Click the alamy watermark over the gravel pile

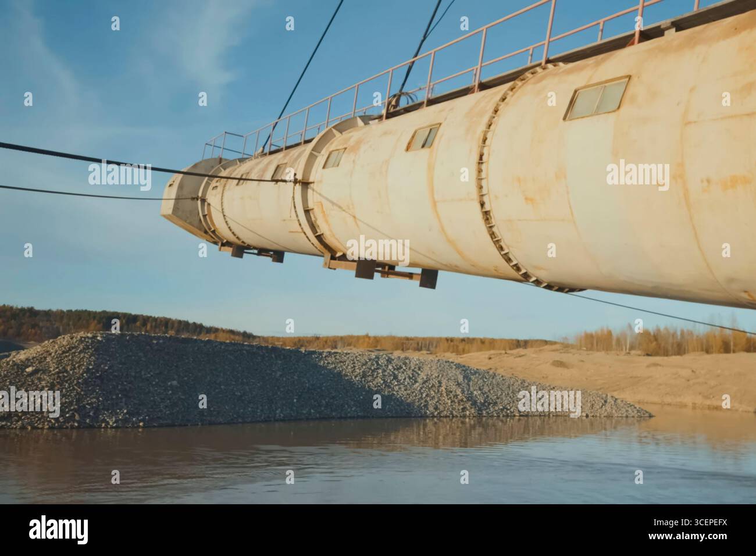click(x=549, y=402)
